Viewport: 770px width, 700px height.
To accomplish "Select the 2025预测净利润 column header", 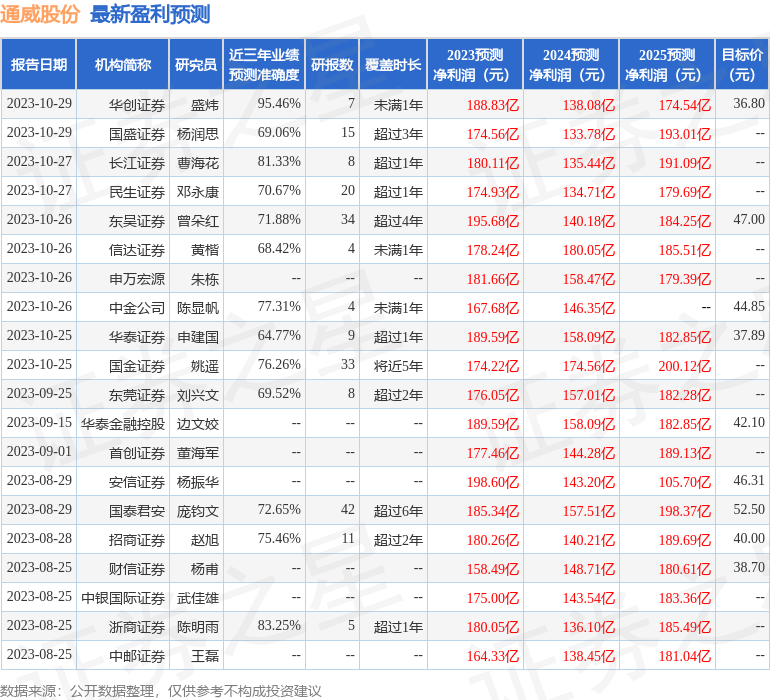I will pos(667,65).
